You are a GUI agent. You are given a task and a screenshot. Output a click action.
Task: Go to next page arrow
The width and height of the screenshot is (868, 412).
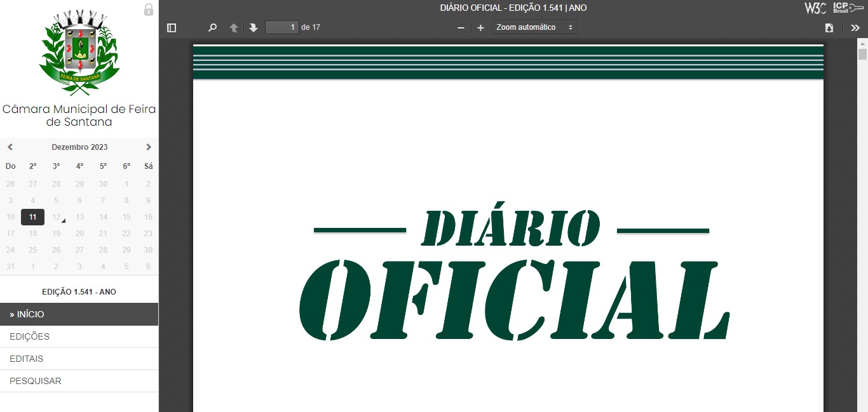(x=254, y=28)
